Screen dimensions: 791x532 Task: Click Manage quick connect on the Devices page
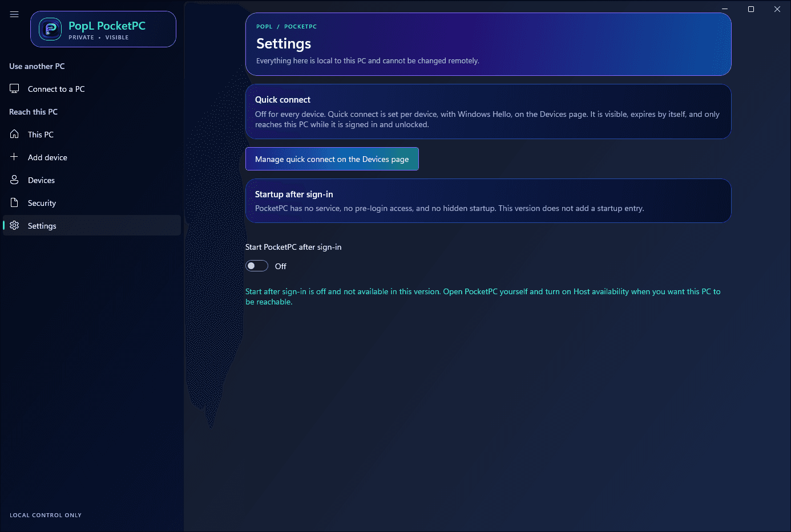click(332, 159)
